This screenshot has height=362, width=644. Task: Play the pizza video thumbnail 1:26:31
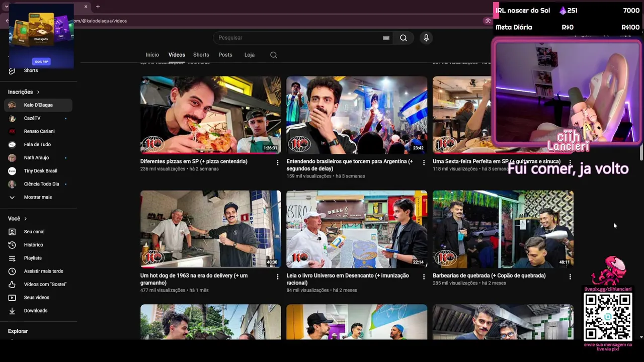pyautogui.click(x=211, y=115)
